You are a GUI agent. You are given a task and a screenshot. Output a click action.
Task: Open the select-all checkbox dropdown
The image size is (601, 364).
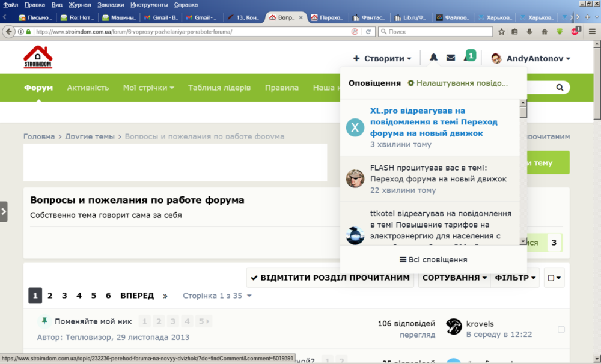[x=554, y=278]
